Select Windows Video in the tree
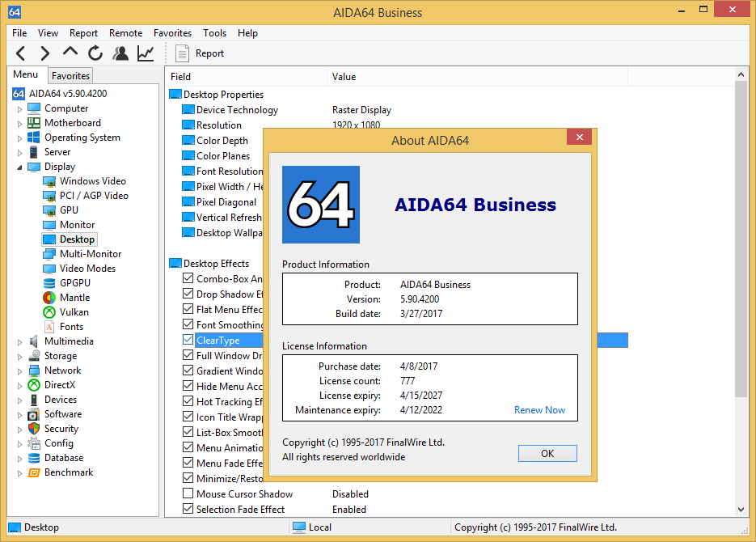Image resolution: width=756 pixels, height=542 pixels. pos(92,181)
